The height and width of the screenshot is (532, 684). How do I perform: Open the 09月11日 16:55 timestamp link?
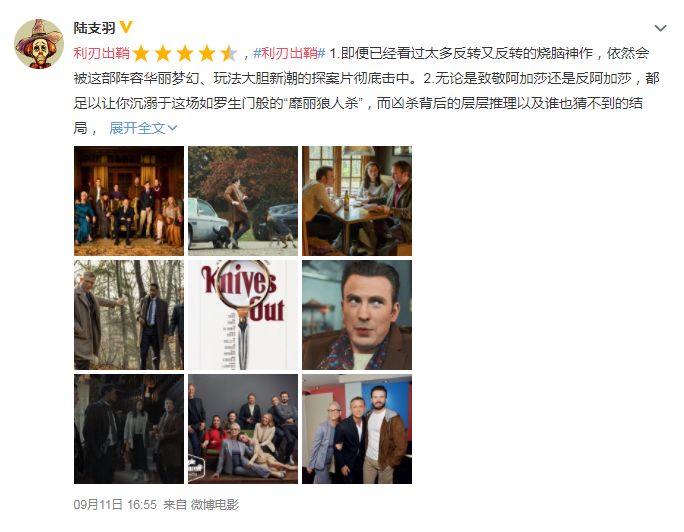pyautogui.click(x=115, y=505)
